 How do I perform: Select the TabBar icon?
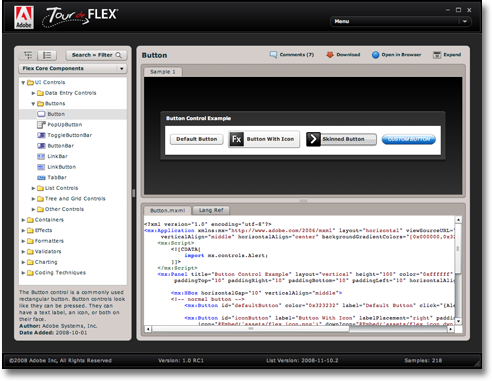(41, 178)
